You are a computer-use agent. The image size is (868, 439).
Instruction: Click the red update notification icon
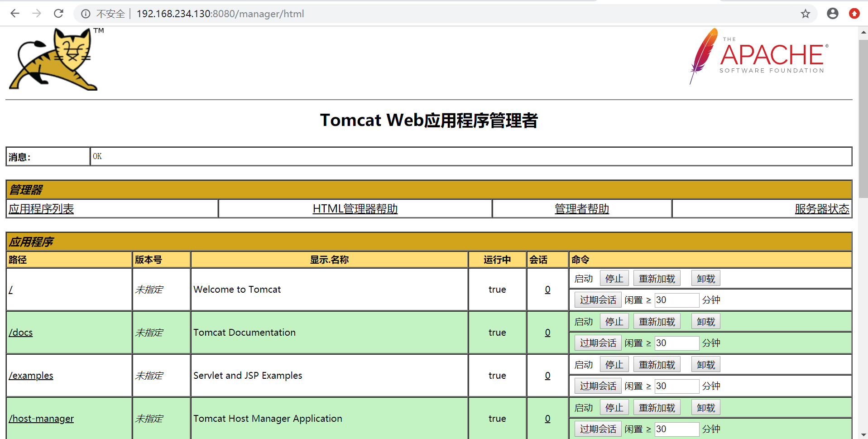click(x=854, y=14)
